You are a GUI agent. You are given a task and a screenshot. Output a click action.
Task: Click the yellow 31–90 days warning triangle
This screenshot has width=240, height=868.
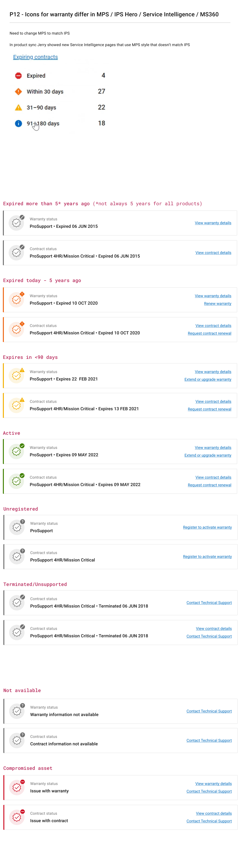(18, 108)
